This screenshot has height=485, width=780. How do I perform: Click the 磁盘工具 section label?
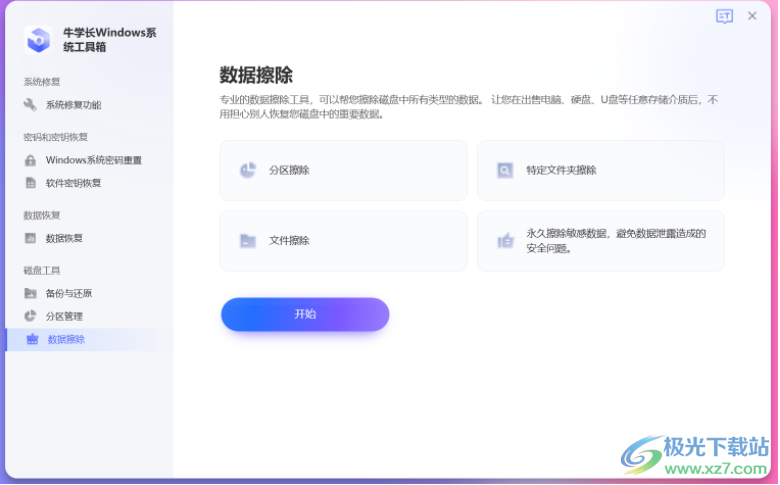click(x=42, y=270)
